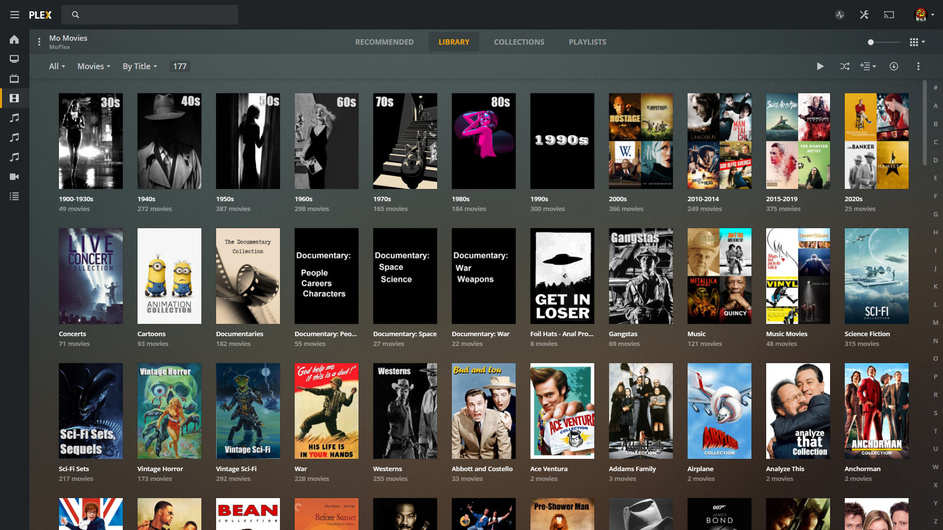Open the Sci-Fi collection poster
Image resolution: width=943 pixels, height=530 pixels.
pos(876,276)
